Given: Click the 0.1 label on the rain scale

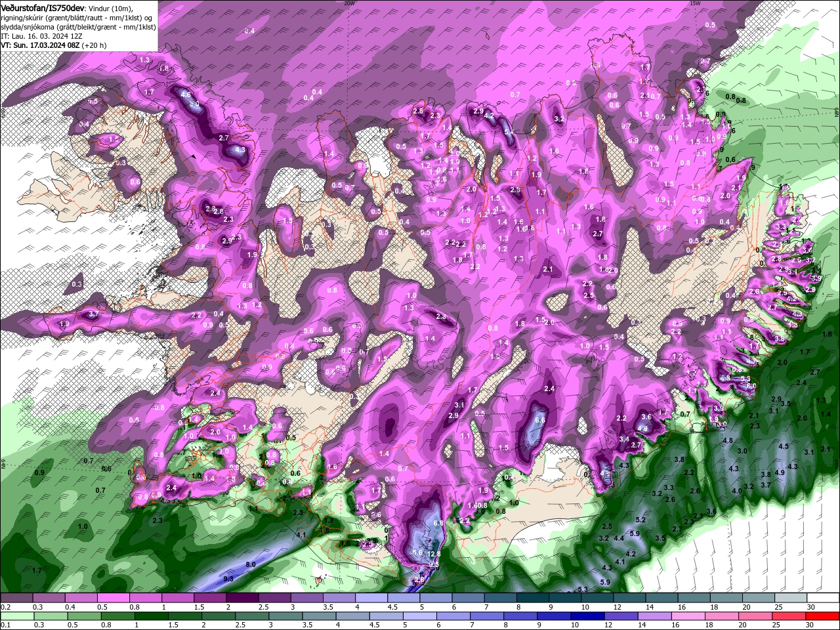Looking at the screenshot, I should [5, 625].
